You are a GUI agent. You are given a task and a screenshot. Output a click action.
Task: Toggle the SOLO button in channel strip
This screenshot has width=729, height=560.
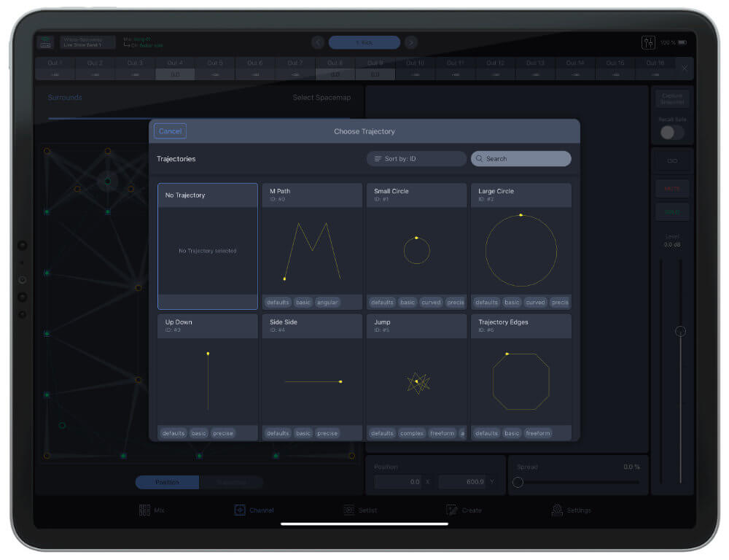click(x=672, y=212)
